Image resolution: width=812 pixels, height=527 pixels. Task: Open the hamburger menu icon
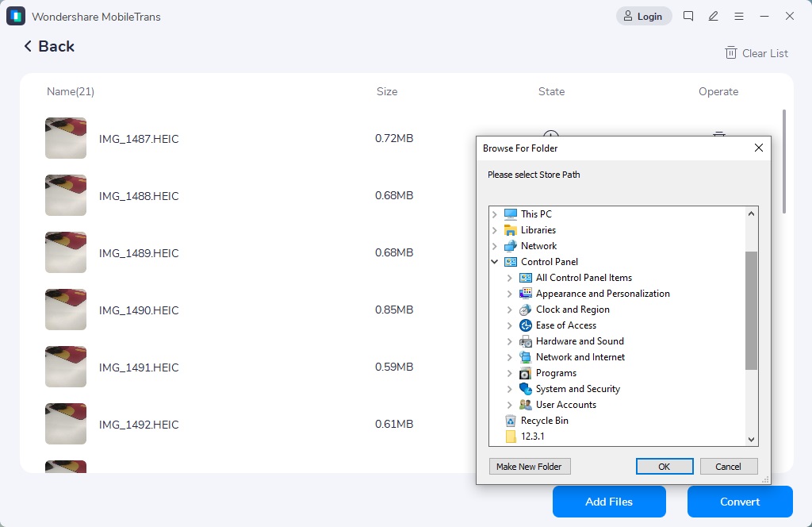pyautogui.click(x=739, y=16)
